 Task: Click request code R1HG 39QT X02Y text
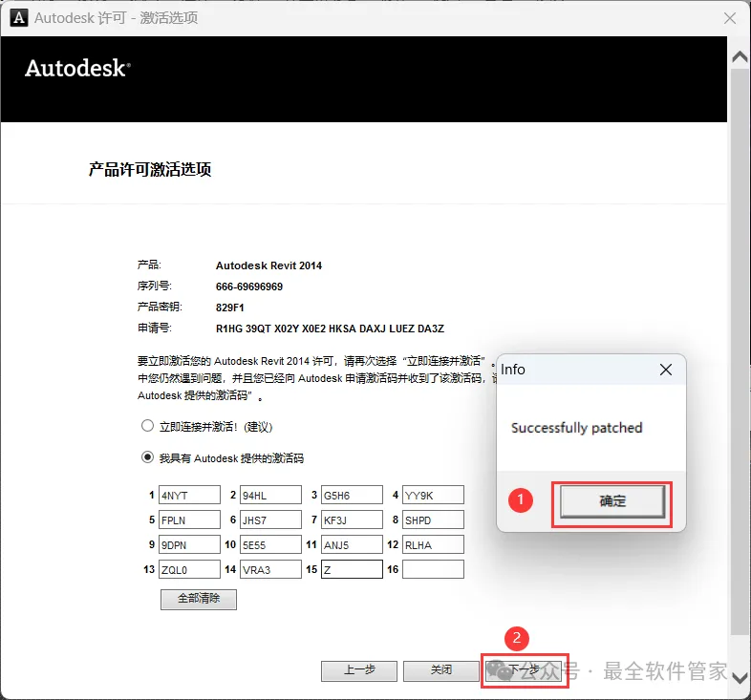tap(330, 329)
